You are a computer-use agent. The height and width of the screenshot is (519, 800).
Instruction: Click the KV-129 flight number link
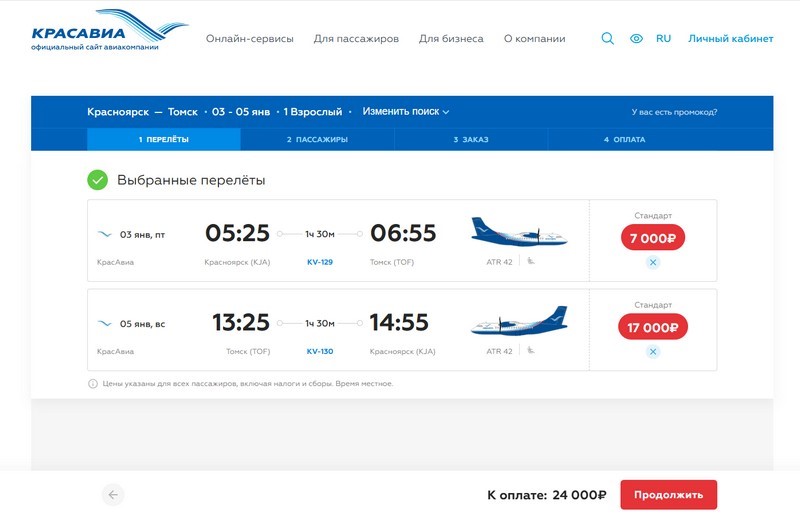[x=320, y=263]
